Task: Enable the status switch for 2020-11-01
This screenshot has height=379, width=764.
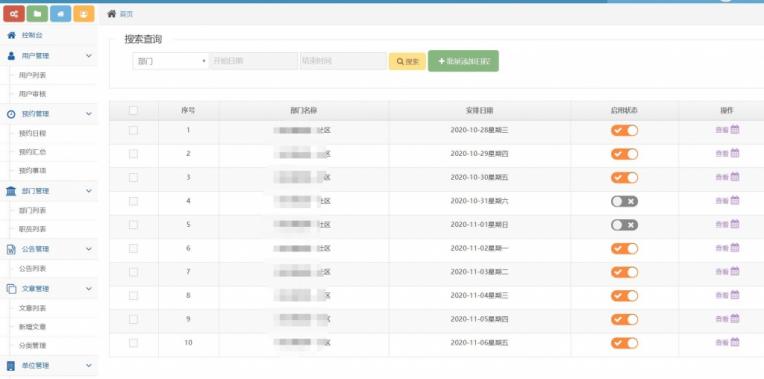Action: [624, 225]
